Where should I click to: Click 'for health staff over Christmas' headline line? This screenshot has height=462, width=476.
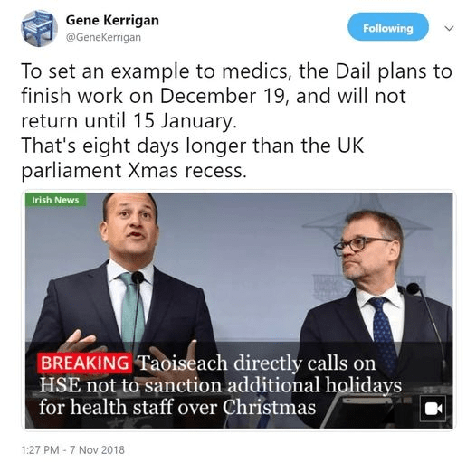177,407
